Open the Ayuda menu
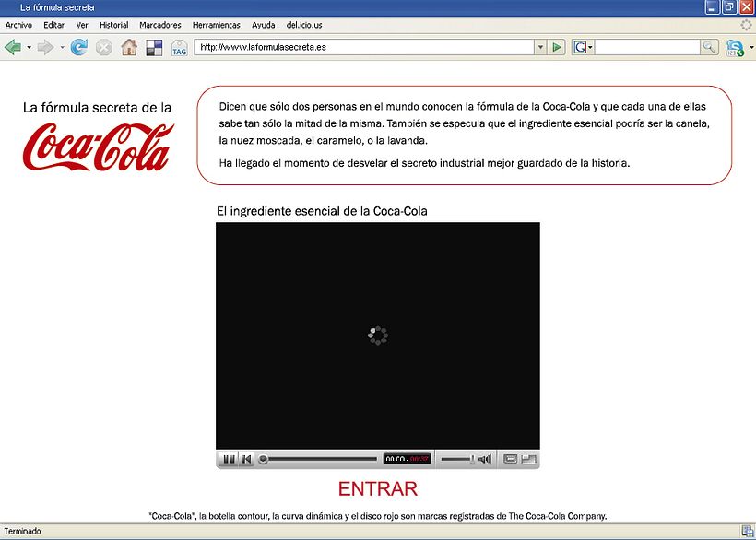Screen dimensions: 756x540 pos(264,25)
